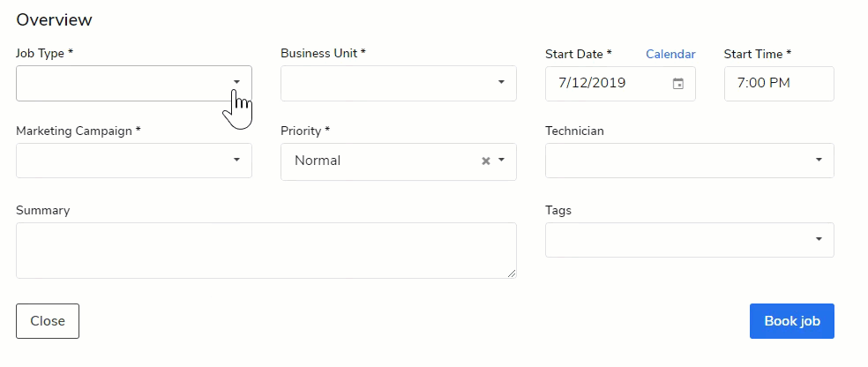Expand Priority dropdown arrow
The image size is (868, 367).
pos(501,161)
